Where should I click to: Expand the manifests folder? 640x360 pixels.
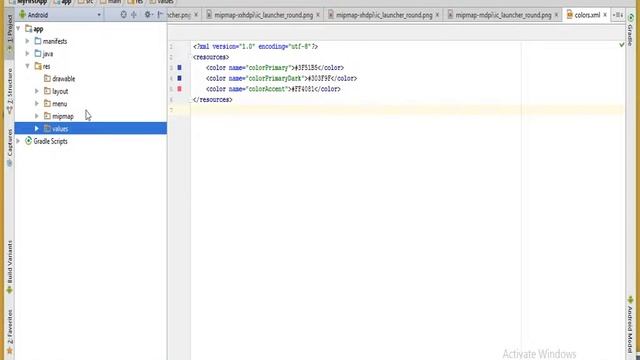pyautogui.click(x=27, y=41)
